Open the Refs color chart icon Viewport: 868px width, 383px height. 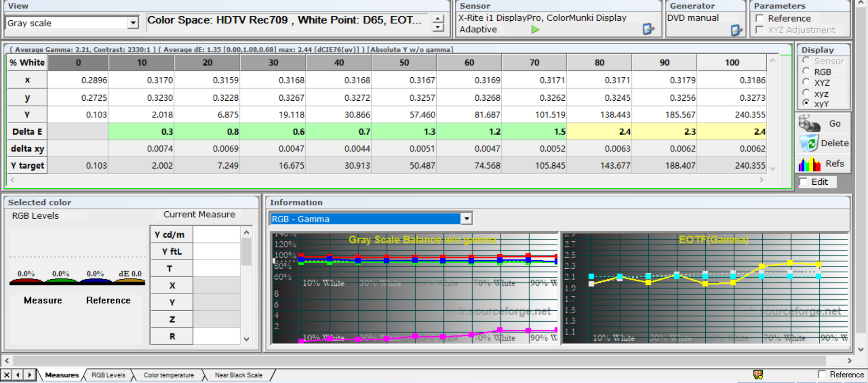pyautogui.click(x=809, y=163)
